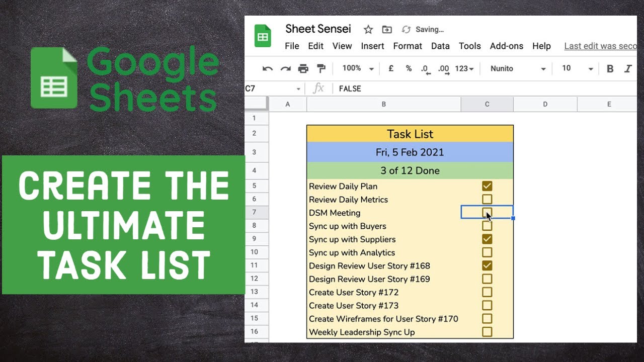Check Create User Story #172 checkbox

(487, 292)
